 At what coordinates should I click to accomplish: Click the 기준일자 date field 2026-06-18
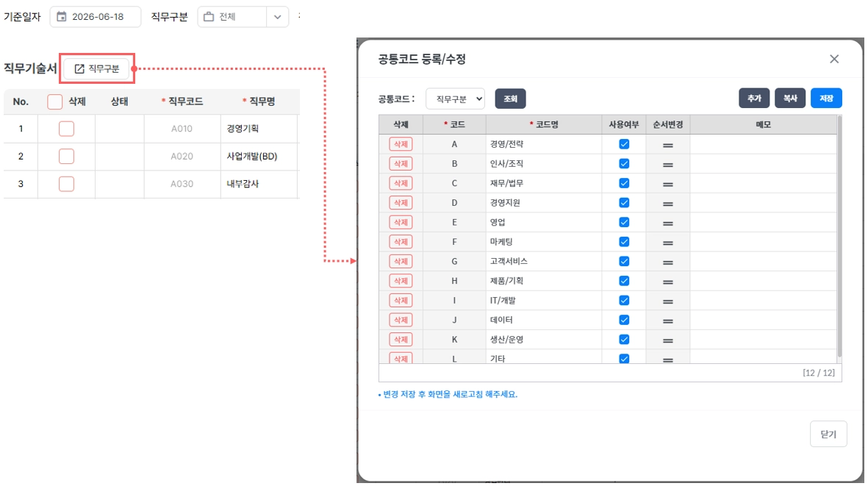tap(96, 17)
